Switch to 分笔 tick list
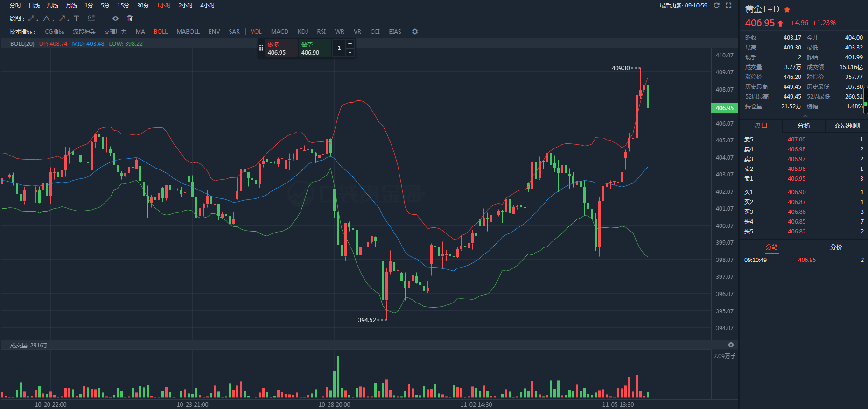Viewport: 868px width, 409px height. [772, 247]
